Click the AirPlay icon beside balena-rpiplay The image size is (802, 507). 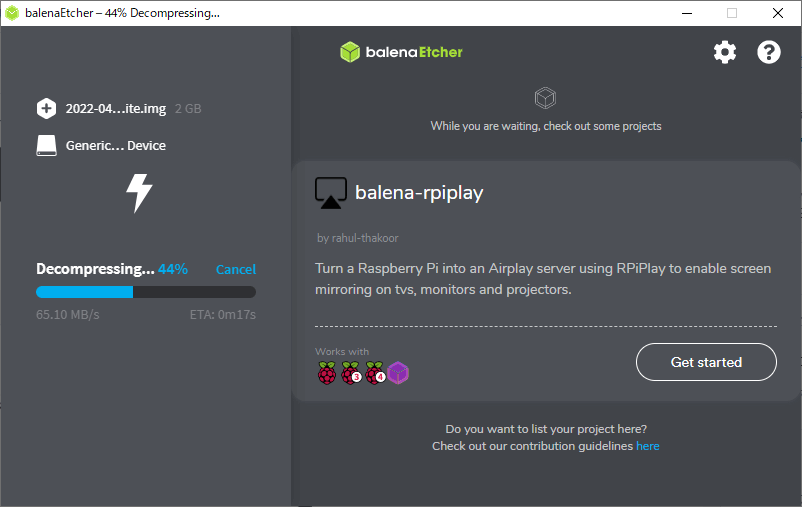point(331,193)
